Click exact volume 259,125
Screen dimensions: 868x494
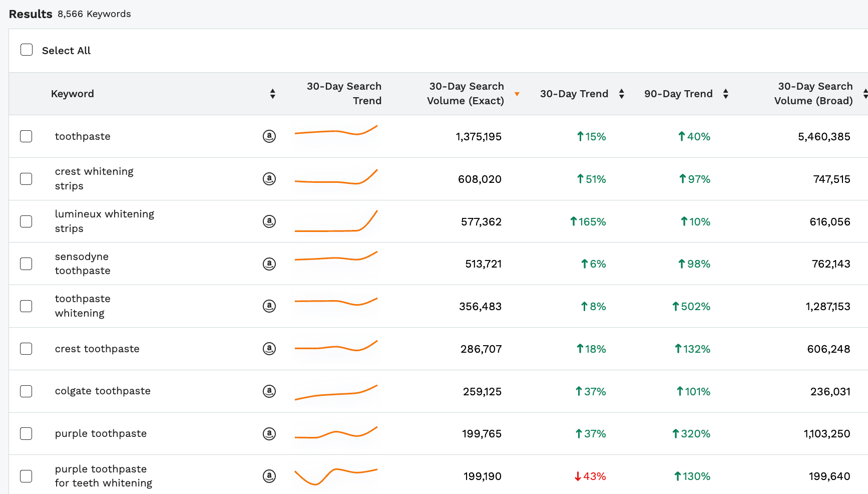click(482, 392)
